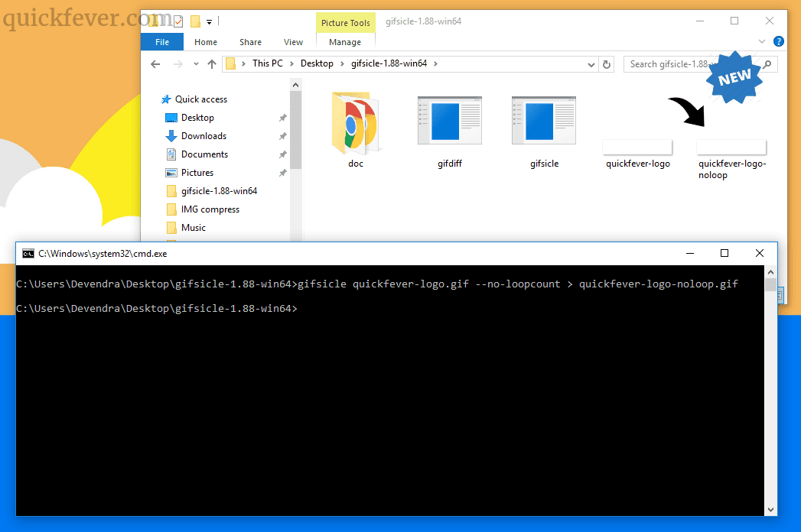Click Desktop in the address breadcrumb
Image resolution: width=801 pixels, height=532 pixels.
pos(317,63)
